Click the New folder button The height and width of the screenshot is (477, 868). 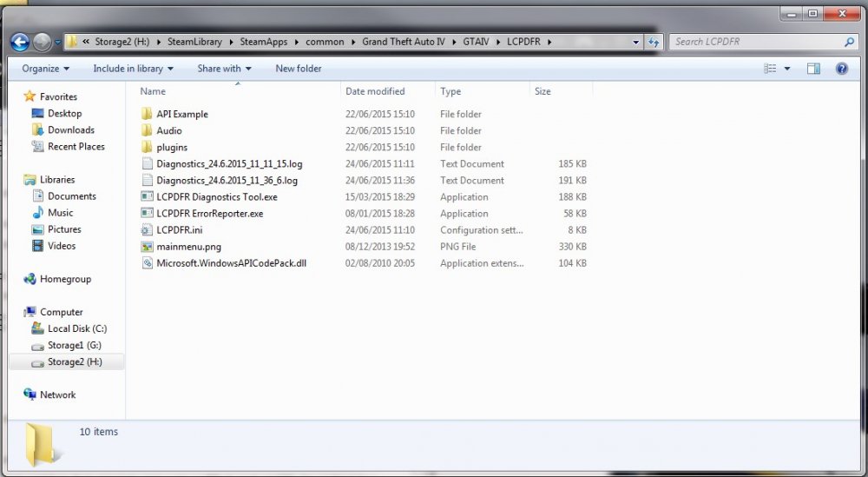point(299,69)
